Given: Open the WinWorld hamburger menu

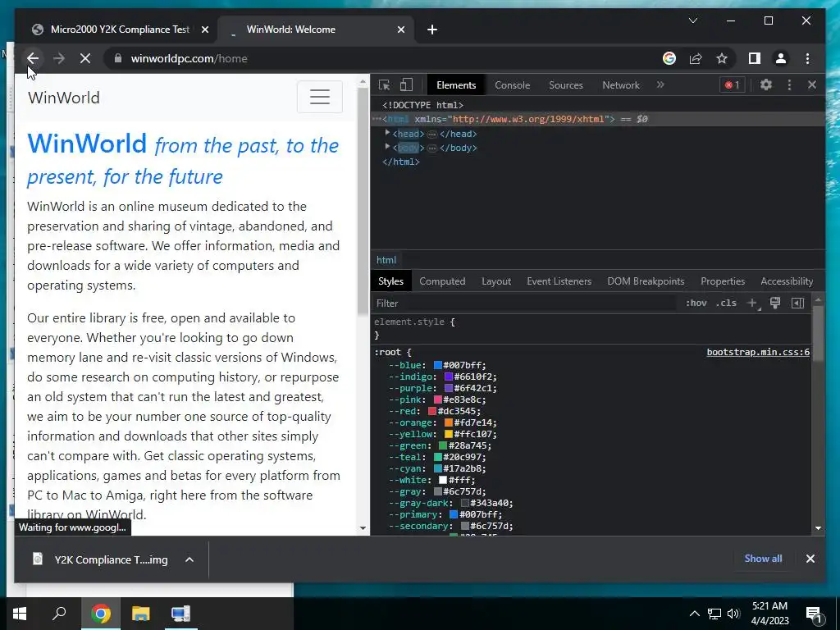Looking at the screenshot, I should coord(320,97).
